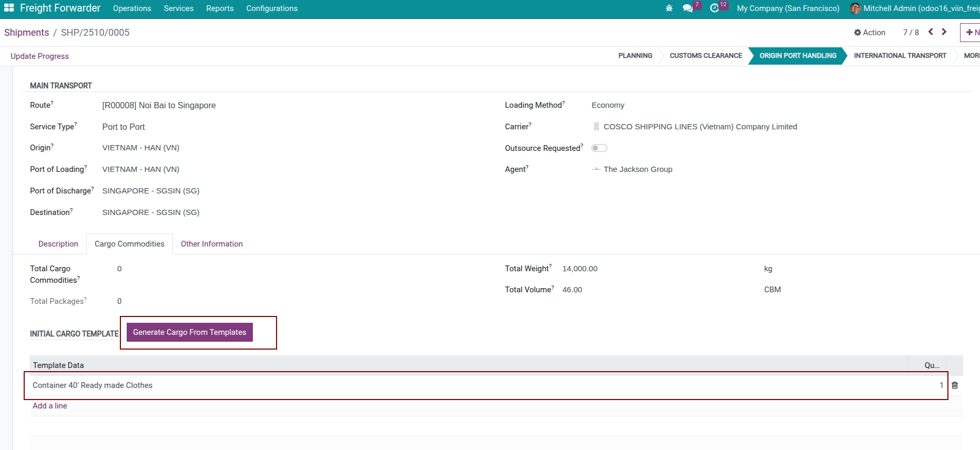Go to next shipment record arrow
980x450 pixels.
click(944, 32)
